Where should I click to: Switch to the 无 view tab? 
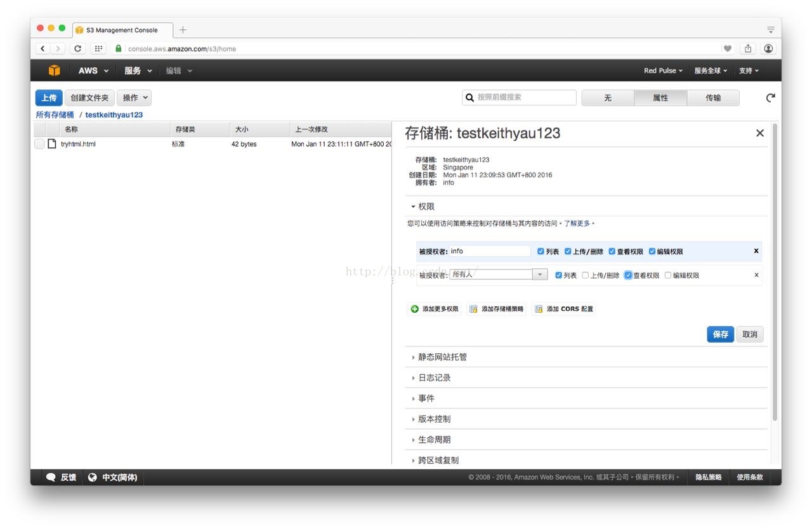pos(608,98)
